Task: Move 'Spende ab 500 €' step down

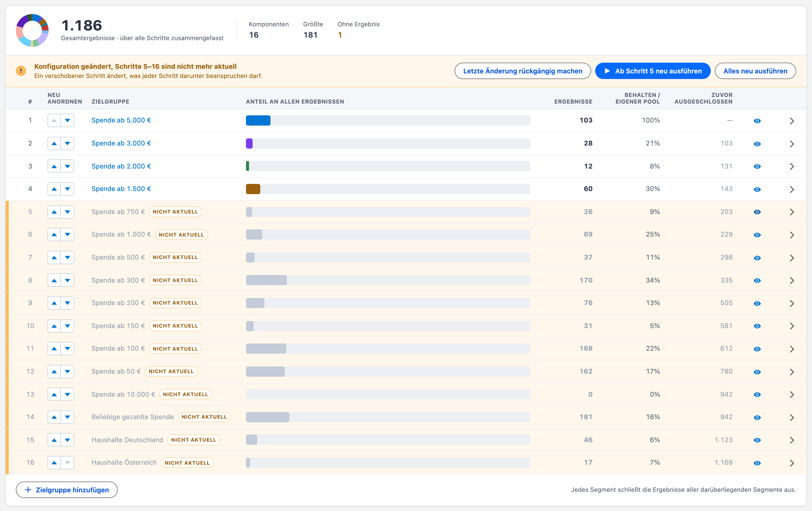Action: (67, 257)
